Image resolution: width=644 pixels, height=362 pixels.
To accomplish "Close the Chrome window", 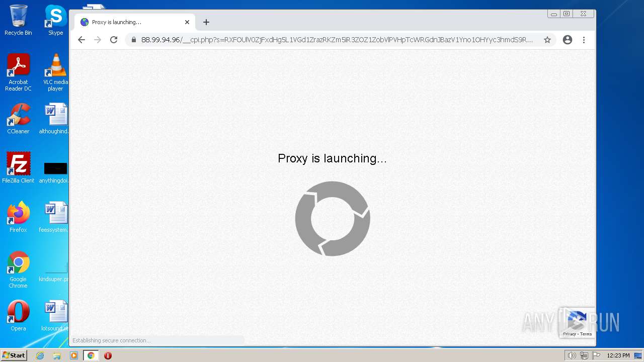I will 584,14.
